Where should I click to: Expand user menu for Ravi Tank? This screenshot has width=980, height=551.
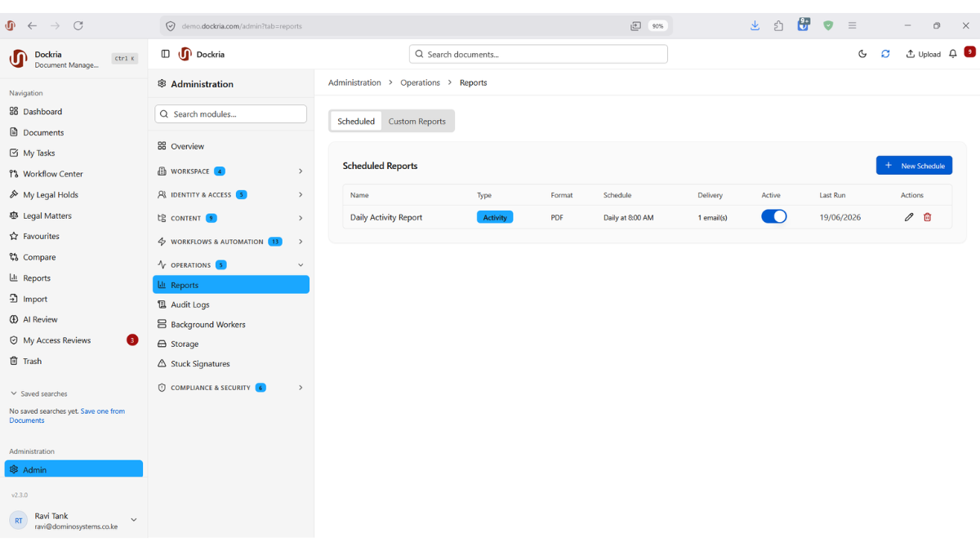134,520
